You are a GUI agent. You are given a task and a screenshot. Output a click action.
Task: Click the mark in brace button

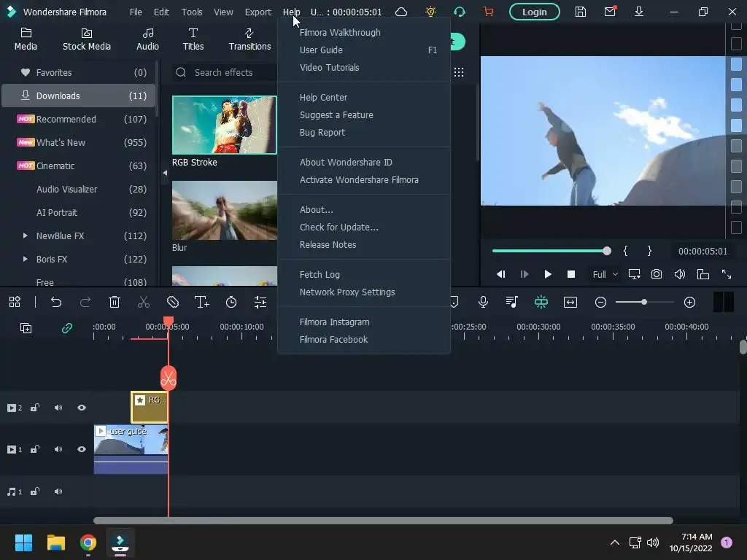pos(625,251)
